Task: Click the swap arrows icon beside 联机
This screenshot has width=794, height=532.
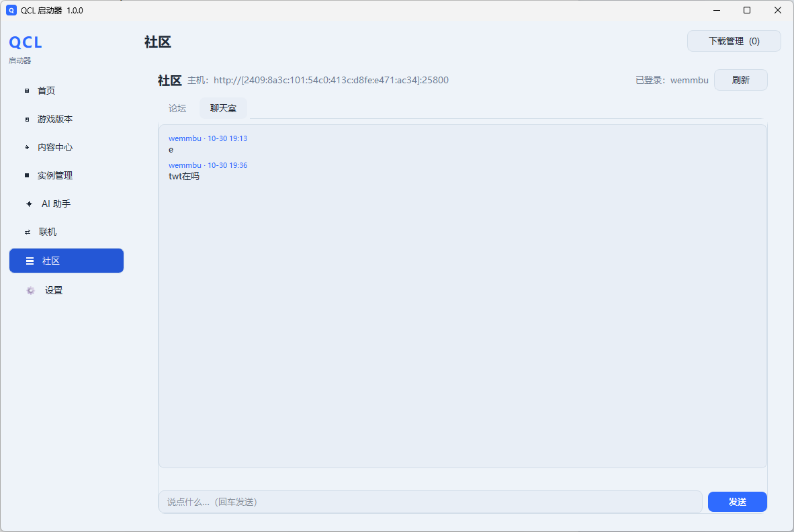Action: click(x=28, y=232)
